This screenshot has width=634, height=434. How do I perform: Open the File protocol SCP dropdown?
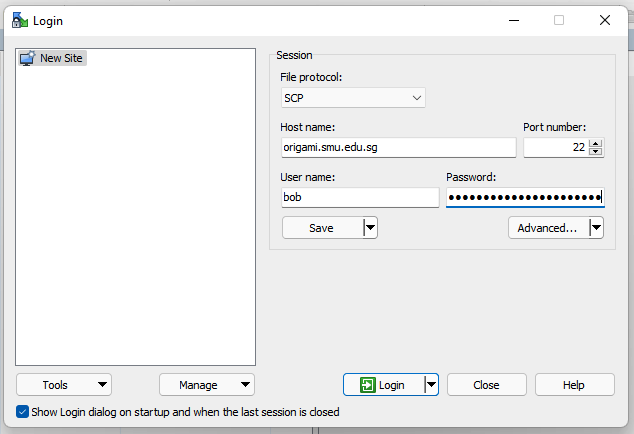pos(353,98)
